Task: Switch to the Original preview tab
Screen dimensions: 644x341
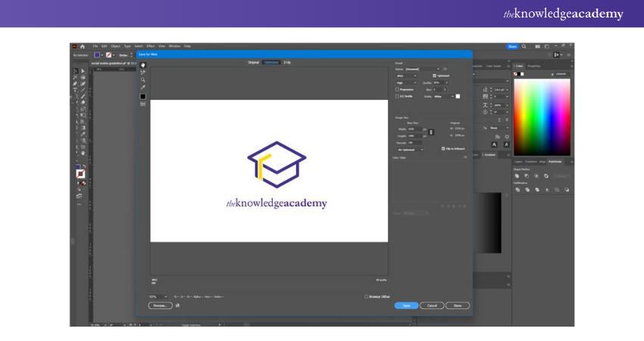Action: (x=253, y=62)
